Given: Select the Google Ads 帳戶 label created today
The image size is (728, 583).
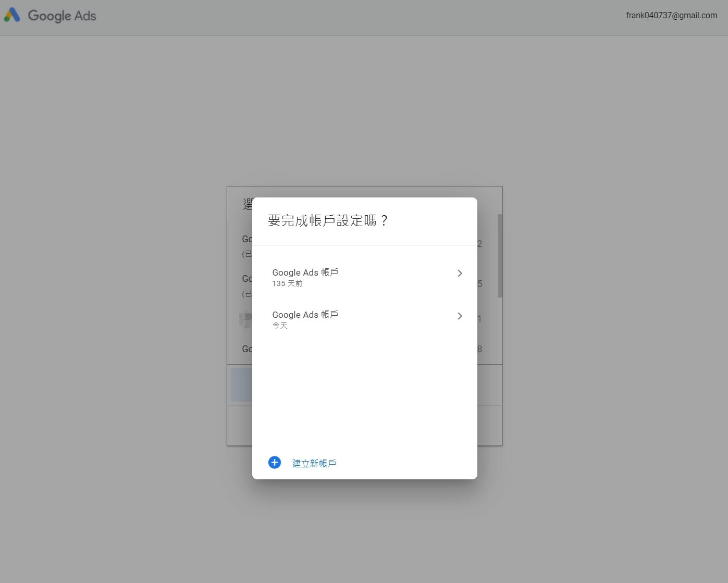Looking at the screenshot, I should (305, 315).
